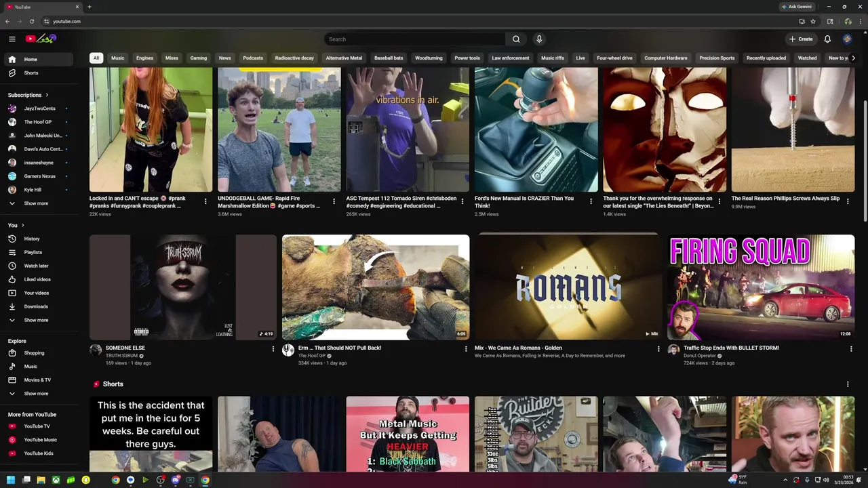The image size is (868, 488).
Task: Open Watch later list
Action: pyautogui.click(x=36, y=266)
